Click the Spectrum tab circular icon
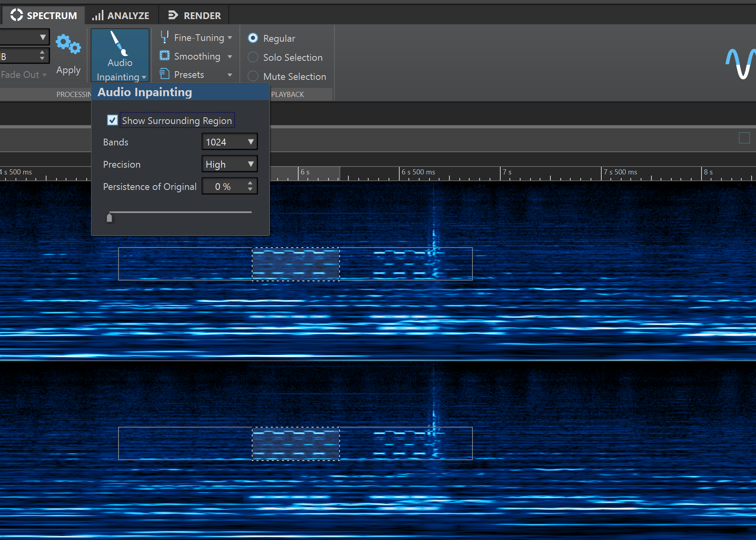Image resolution: width=756 pixels, height=540 pixels. pyautogui.click(x=16, y=15)
